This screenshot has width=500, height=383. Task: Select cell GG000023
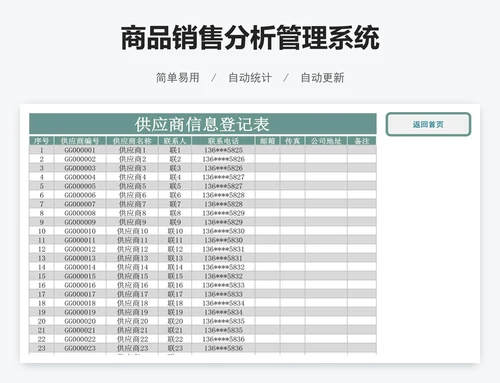tap(80, 348)
